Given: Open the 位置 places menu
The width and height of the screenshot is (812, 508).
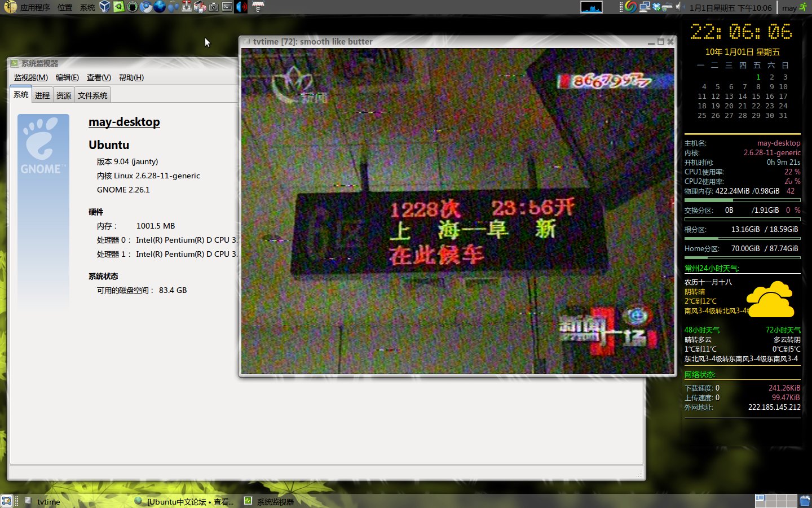Looking at the screenshot, I should pyautogui.click(x=65, y=7).
